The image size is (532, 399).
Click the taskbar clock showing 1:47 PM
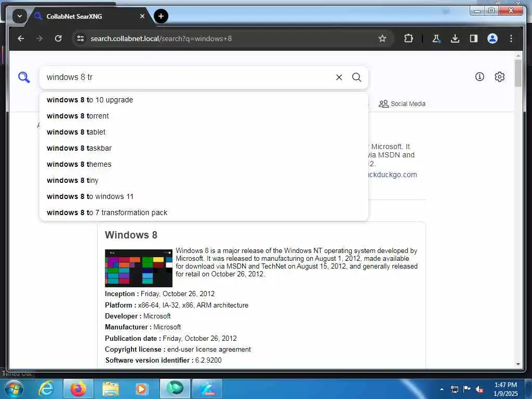506,389
